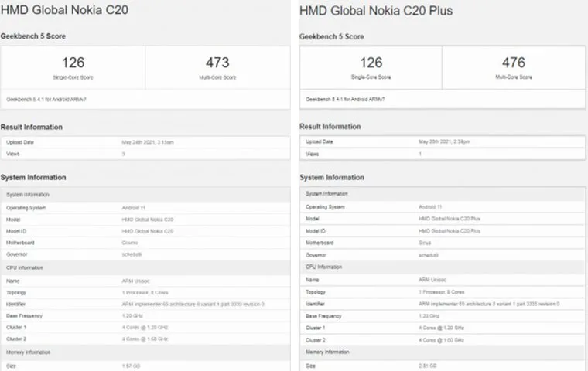The image size is (588, 371).
Task: Click Topology value on Nokia C20 page
Action: point(145,293)
